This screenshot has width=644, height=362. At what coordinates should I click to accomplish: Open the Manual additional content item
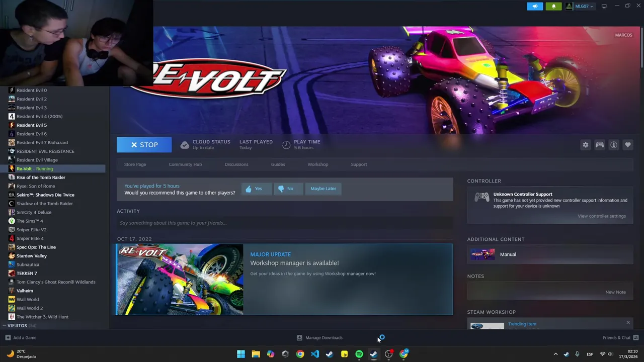tap(550, 254)
